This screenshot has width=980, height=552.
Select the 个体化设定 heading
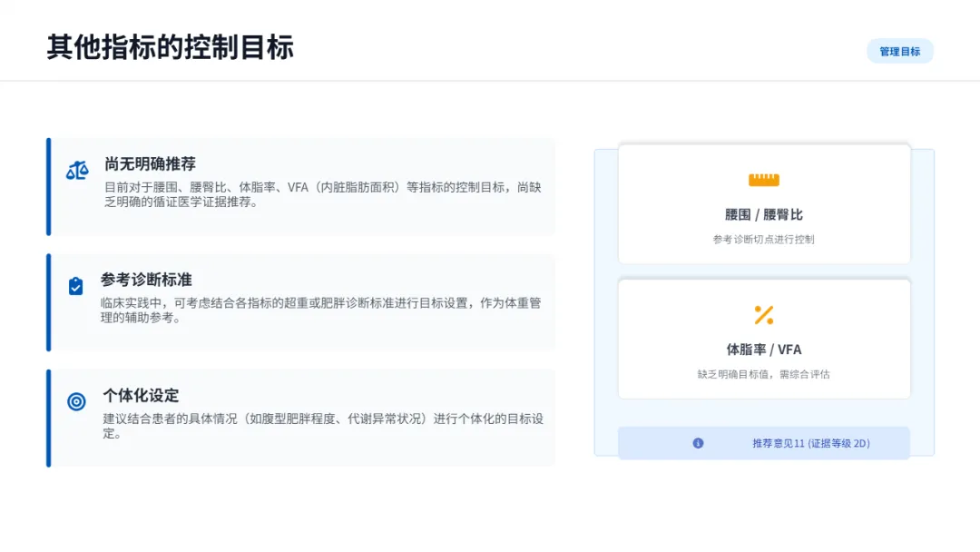coord(141,395)
